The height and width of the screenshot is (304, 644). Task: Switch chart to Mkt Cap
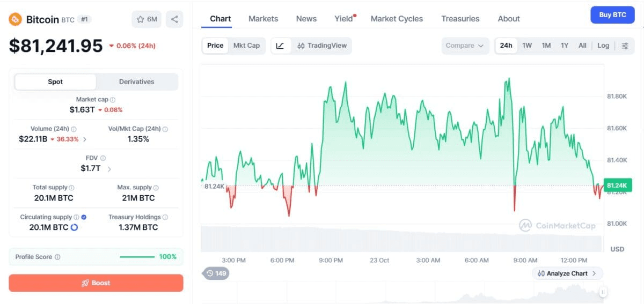(x=246, y=46)
